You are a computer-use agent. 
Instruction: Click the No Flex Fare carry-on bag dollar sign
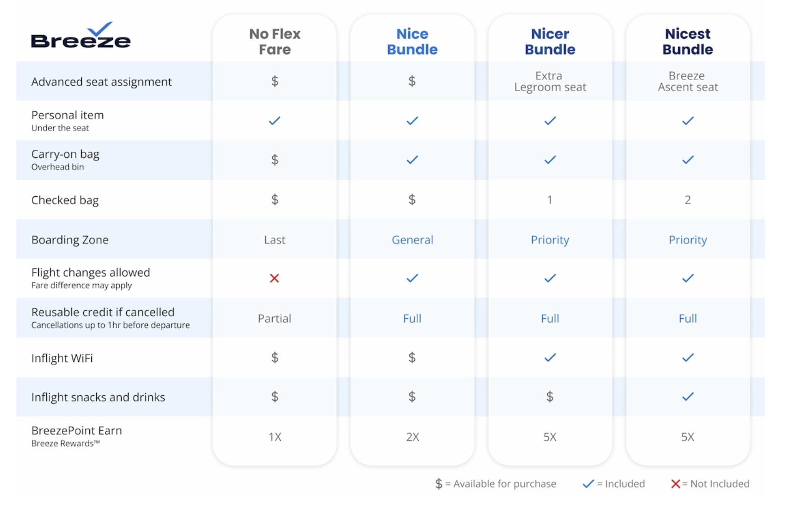[x=275, y=160]
